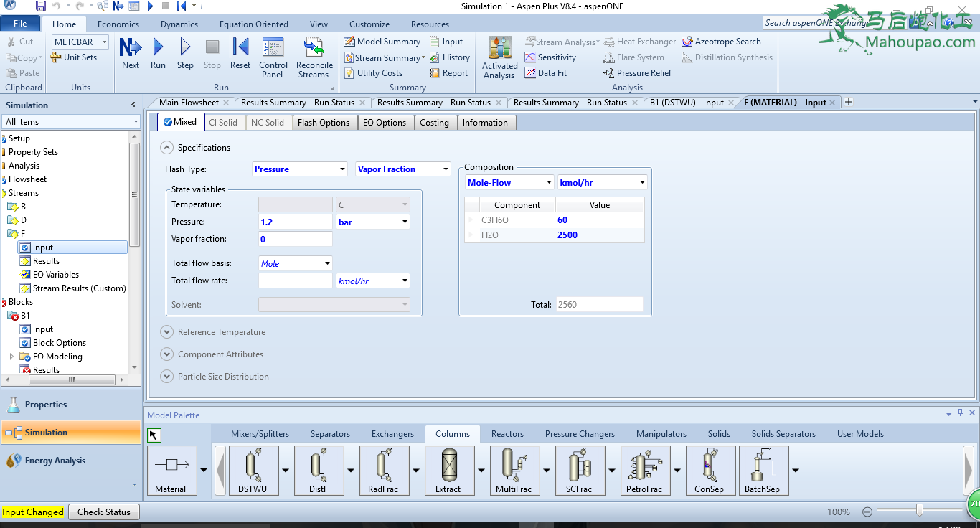
Task: Collapse the Specifications section
Action: [x=166, y=148]
